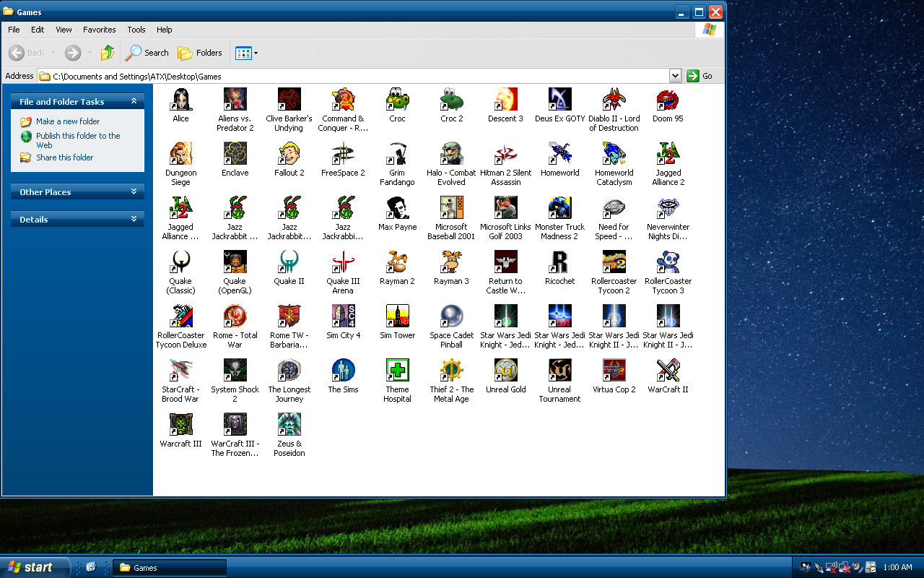Open the Forward button history dropdown

tap(90, 53)
